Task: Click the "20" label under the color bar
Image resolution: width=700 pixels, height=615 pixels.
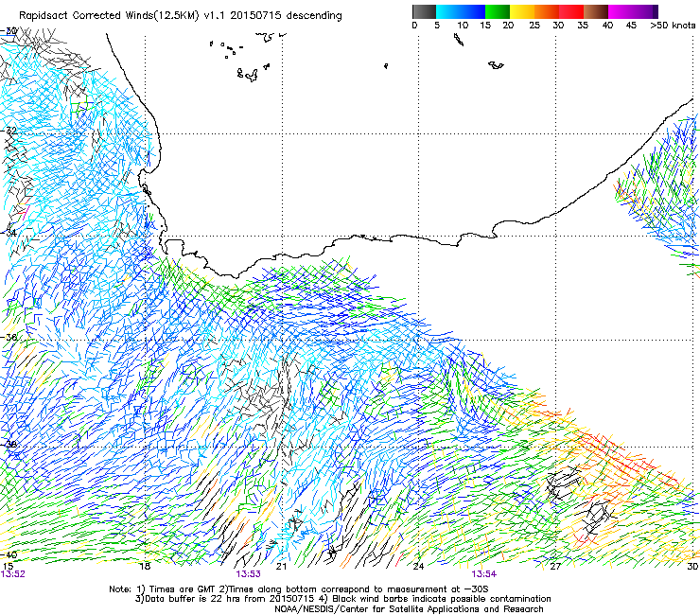Action: (x=508, y=26)
